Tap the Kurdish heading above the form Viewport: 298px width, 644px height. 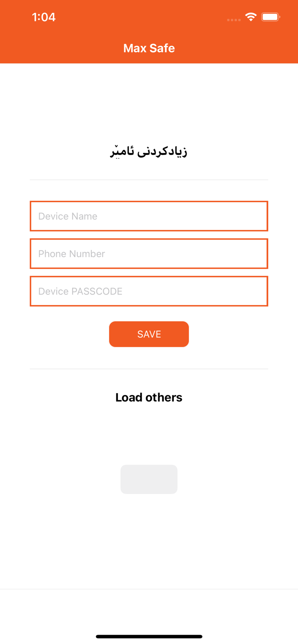149,151
